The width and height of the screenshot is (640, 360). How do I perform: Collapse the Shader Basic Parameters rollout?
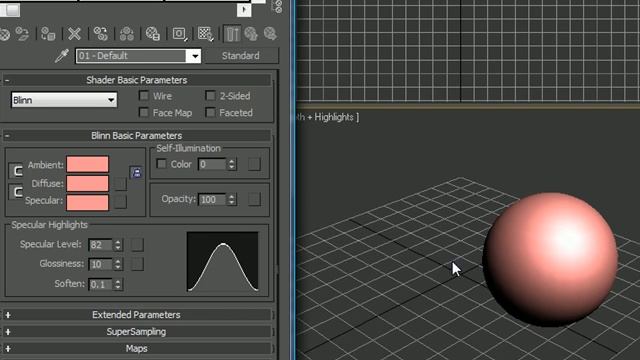tap(137, 80)
